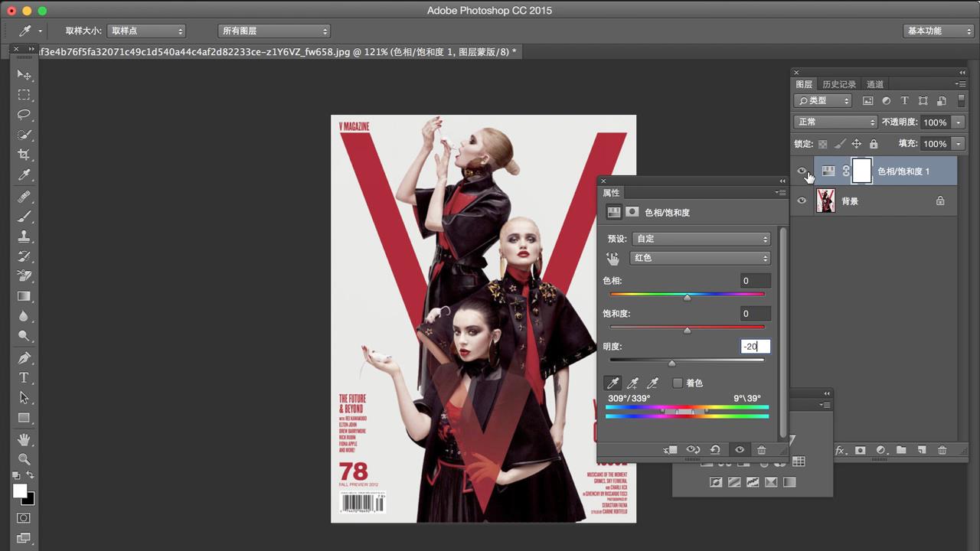
Task: Hide the 色相/饱和度 1 layer
Action: (x=802, y=171)
